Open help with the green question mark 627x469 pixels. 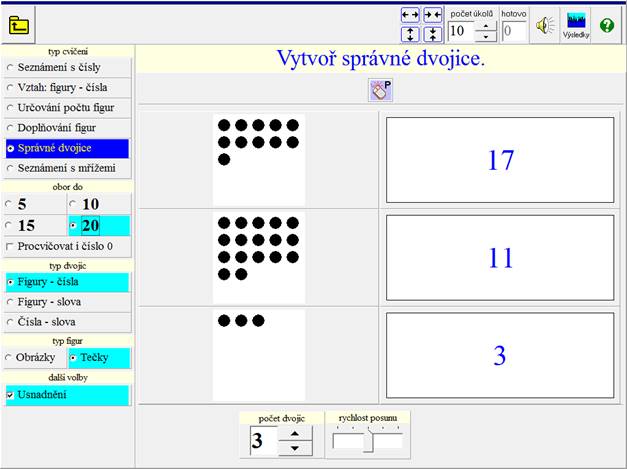coord(607,26)
